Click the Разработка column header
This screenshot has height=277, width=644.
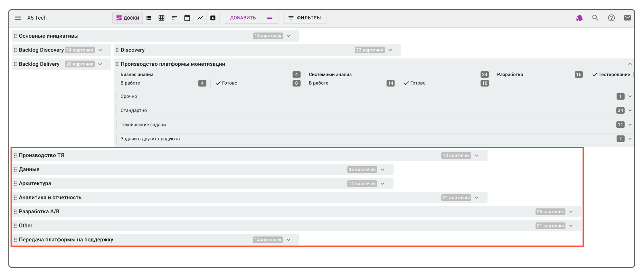tap(510, 75)
